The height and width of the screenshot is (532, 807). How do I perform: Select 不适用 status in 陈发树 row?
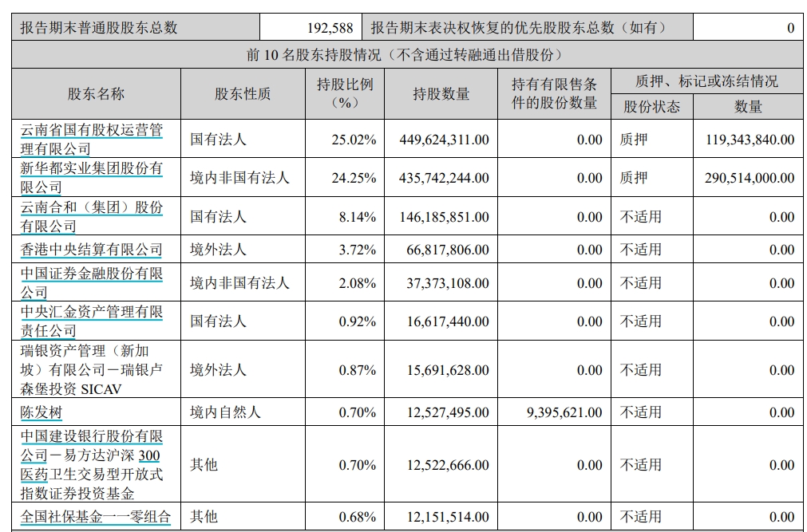(x=641, y=412)
